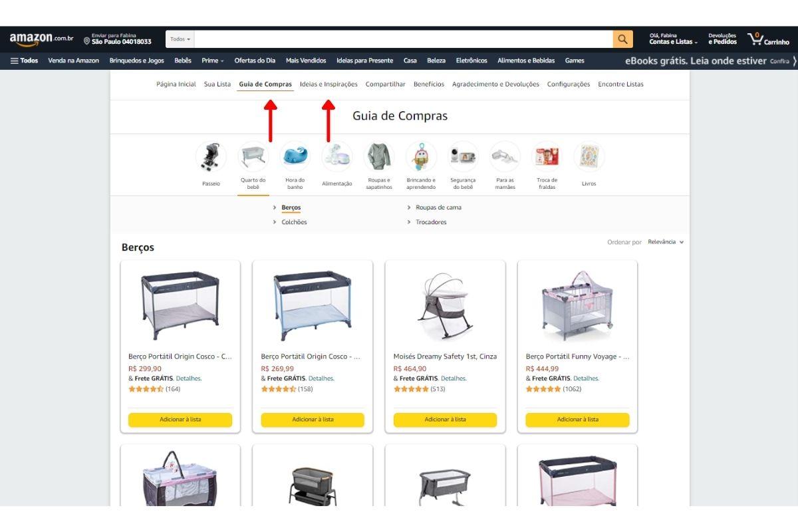The image size is (798, 532).
Task: Select the Segurança do bebê monitor icon
Action: [463, 156]
